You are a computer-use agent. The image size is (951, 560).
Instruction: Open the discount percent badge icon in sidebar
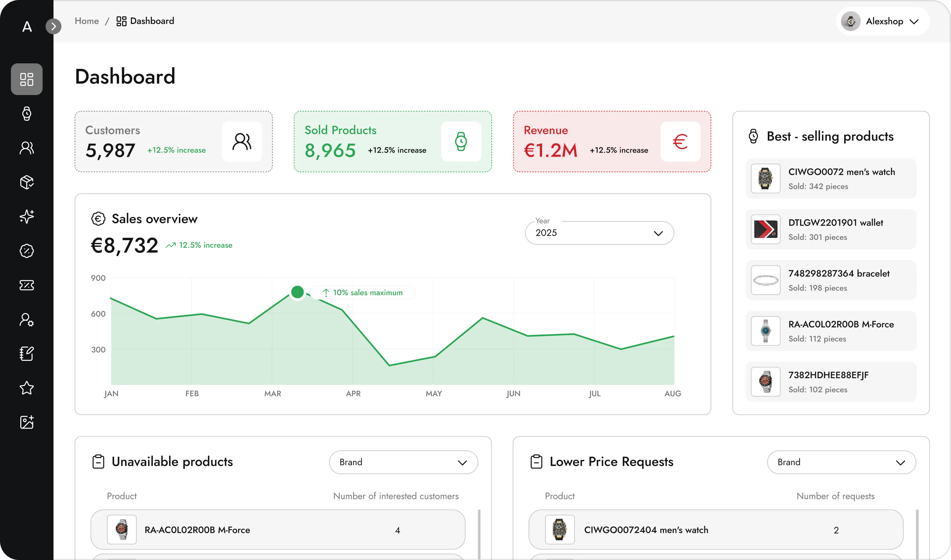click(x=26, y=251)
